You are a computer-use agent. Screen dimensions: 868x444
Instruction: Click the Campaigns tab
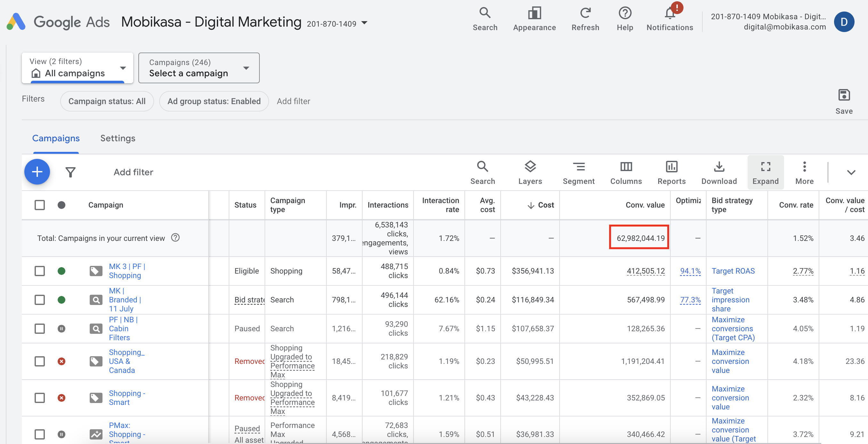point(55,138)
